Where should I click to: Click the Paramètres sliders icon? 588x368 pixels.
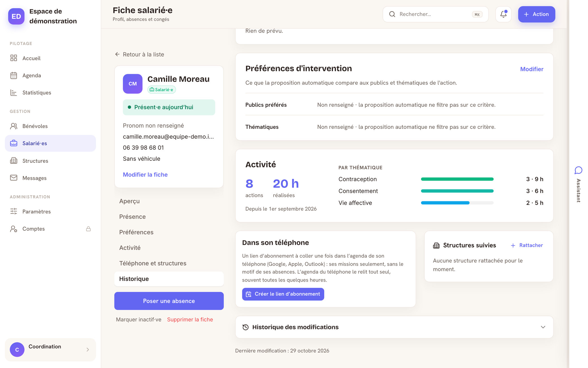click(x=14, y=211)
